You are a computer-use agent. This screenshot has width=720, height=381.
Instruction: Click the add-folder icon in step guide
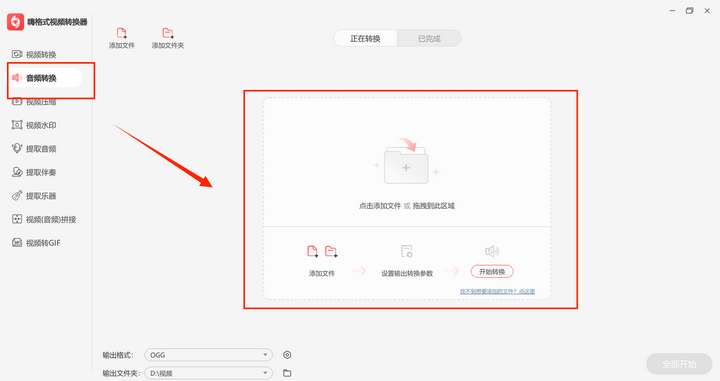[331, 251]
